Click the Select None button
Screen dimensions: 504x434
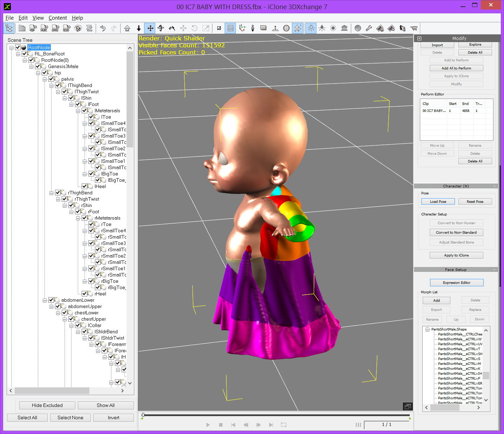coord(70,418)
